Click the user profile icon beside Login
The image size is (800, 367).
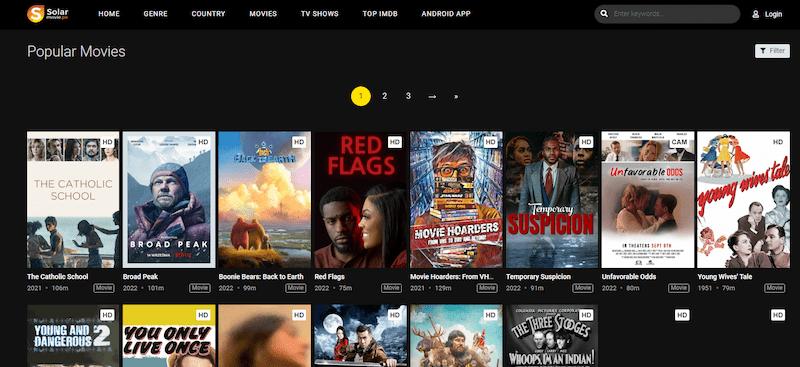click(756, 14)
